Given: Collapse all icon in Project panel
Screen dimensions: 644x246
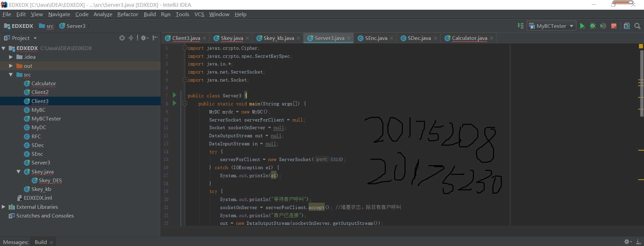Looking at the screenshot, I should tap(131, 38).
